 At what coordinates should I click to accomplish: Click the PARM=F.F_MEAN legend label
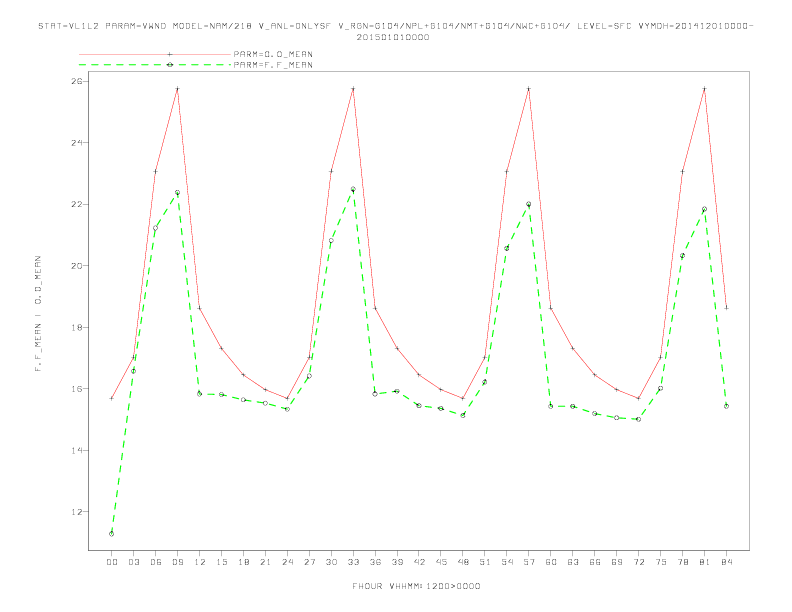[x=273, y=65]
